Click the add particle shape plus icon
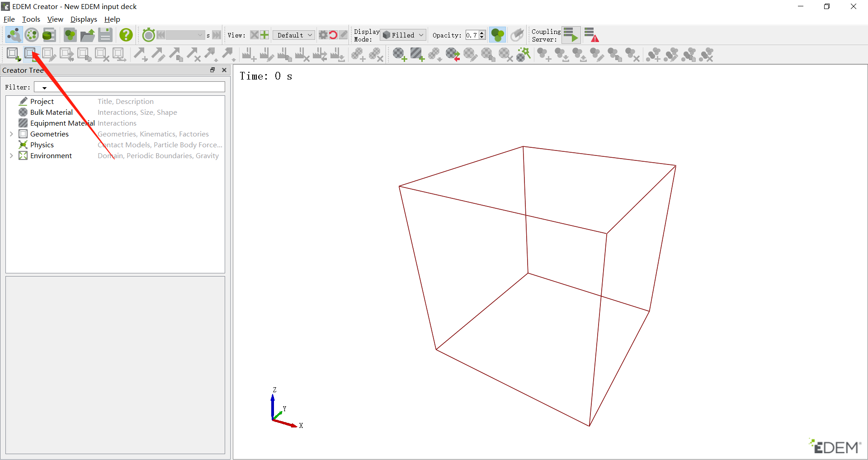868x460 pixels. [x=544, y=54]
